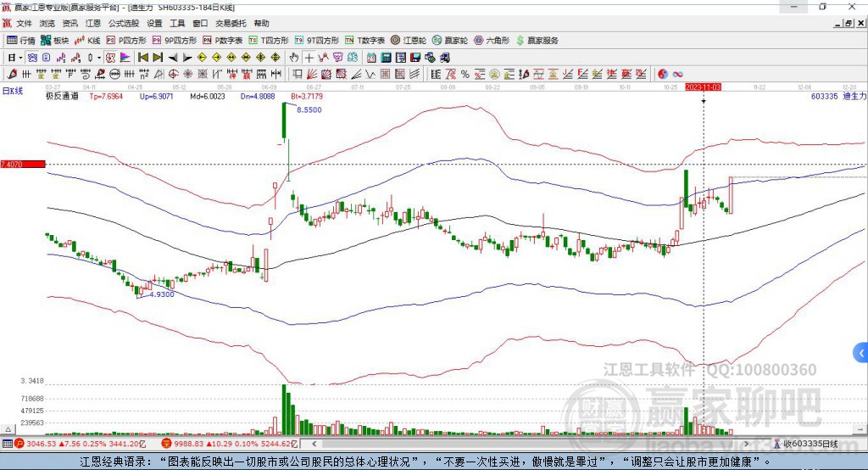Jump to last bar icon
Image resolution: width=868 pixels, height=470 pixels.
click(x=158, y=58)
